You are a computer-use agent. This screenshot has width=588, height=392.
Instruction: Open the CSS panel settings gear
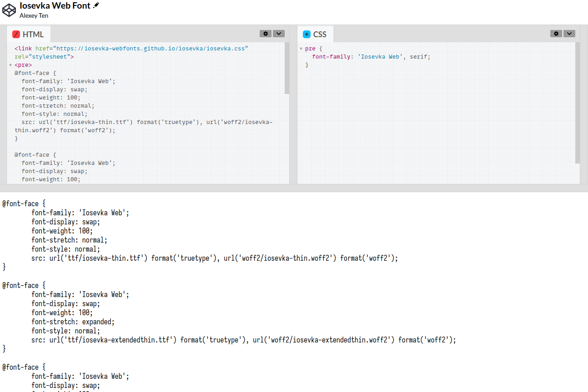556,33
